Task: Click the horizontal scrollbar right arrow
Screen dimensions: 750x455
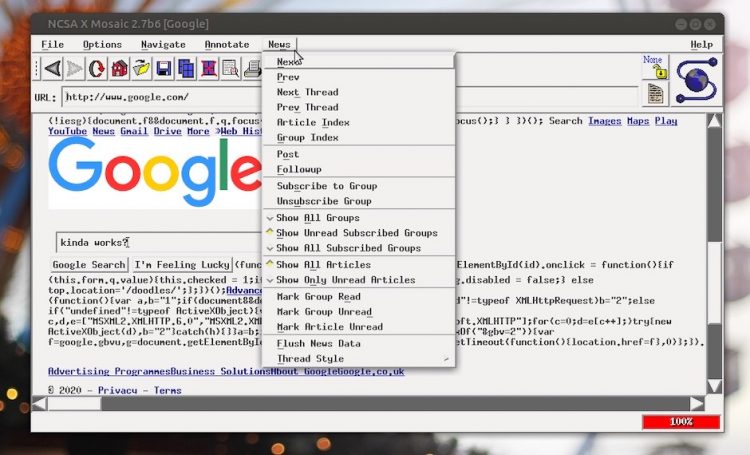Action: tap(696, 404)
